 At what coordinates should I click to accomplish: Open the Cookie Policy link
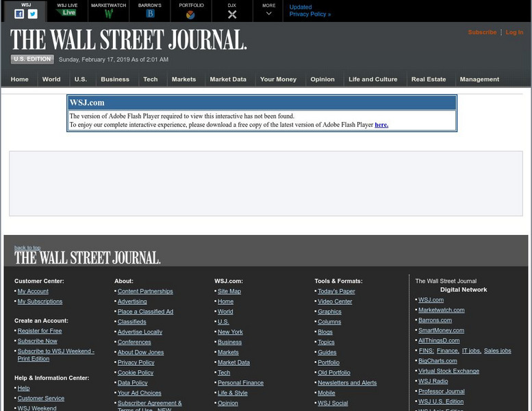(136, 373)
